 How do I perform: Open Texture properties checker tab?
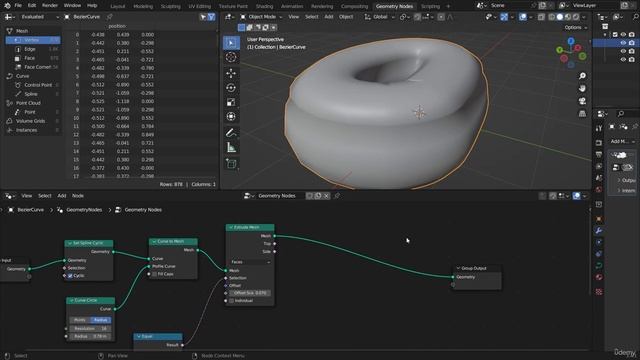click(599, 291)
